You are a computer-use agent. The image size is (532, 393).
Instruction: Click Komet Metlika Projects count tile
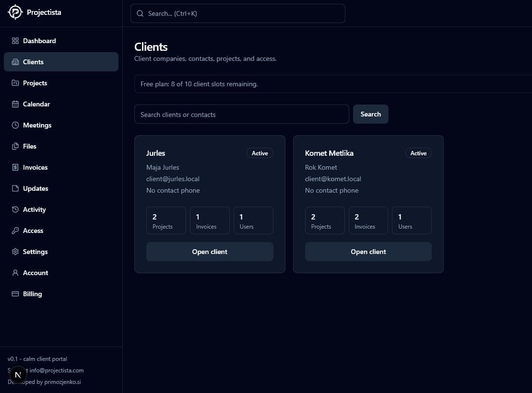[x=325, y=220]
